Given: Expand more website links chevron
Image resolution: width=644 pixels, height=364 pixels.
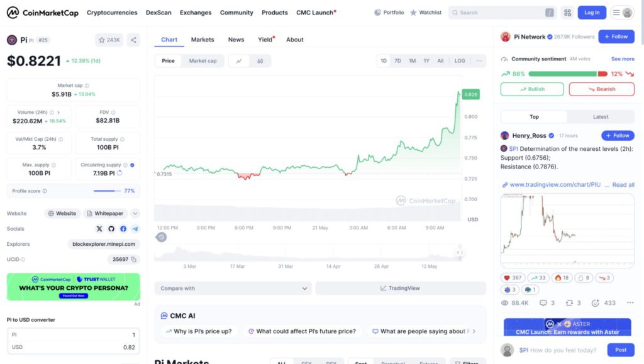Looking at the screenshot, I should click(135, 214).
